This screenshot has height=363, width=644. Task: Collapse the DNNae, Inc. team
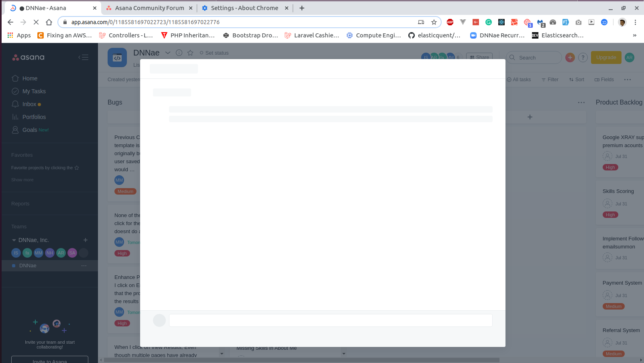click(x=14, y=240)
